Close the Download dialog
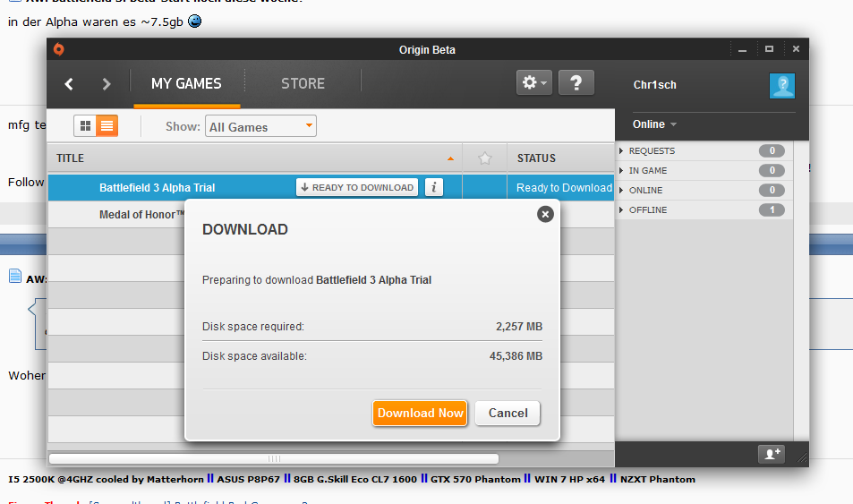 tap(545, 214)
